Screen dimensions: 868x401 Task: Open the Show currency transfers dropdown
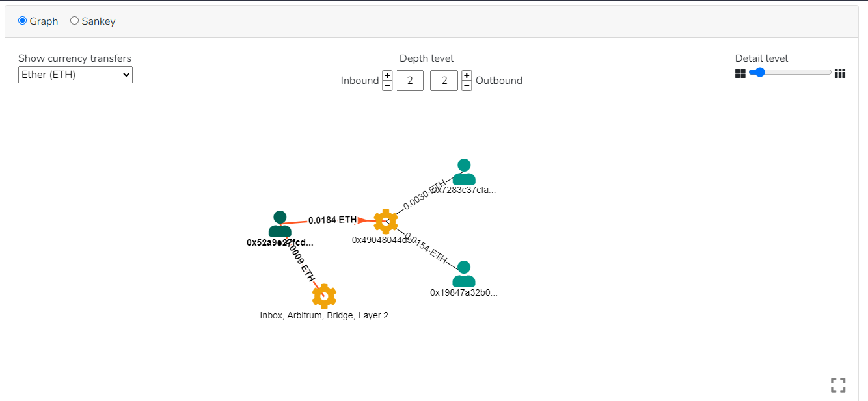[x=75, y=75]
